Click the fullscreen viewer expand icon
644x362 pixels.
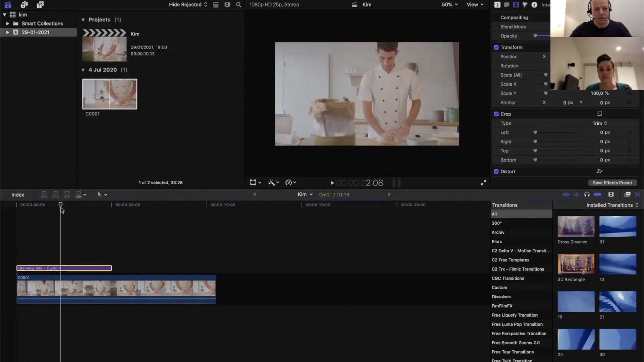483,183
